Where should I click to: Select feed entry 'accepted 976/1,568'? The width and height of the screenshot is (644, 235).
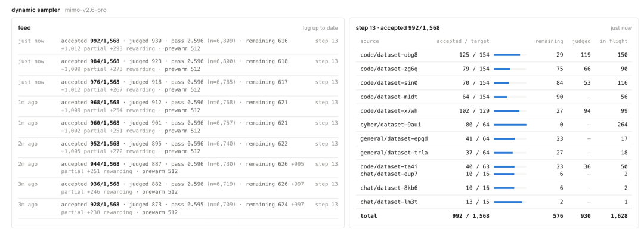(178, 86)
